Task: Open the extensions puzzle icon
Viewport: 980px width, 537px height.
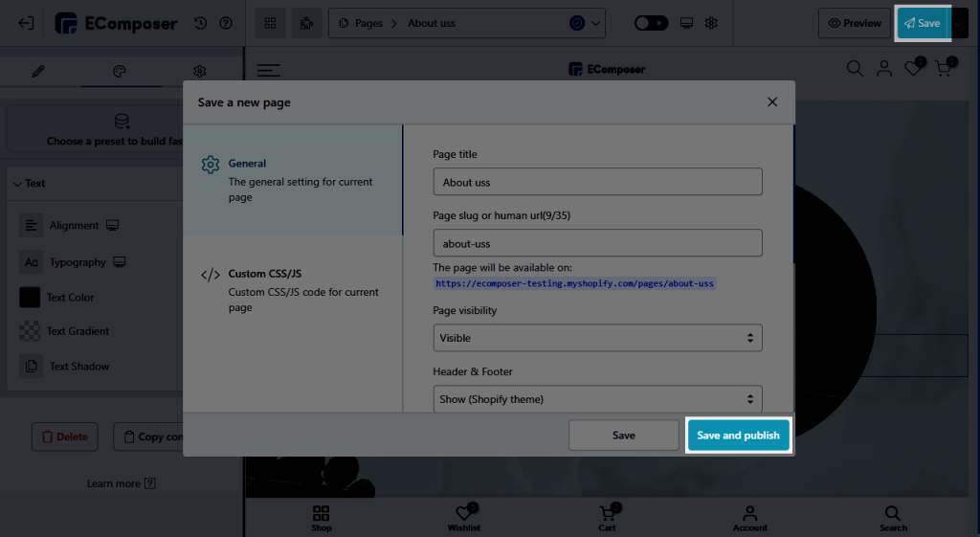Action: (307, 23)
